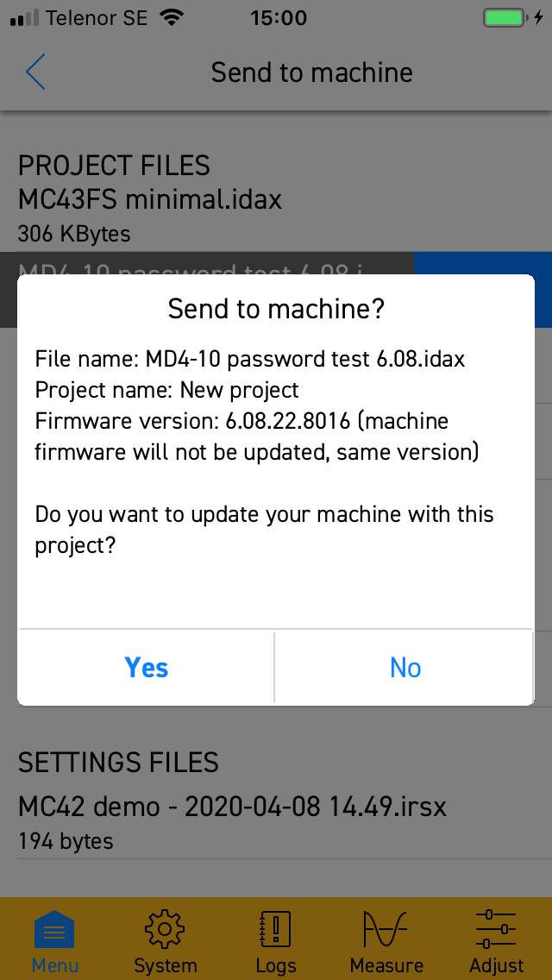This screenshot has width=552, height=980.
Task: Decline sending with No
Action: tap(405, 668)
